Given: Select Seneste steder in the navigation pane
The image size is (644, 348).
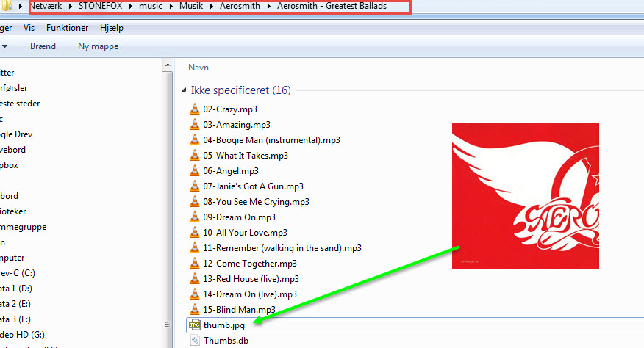Looking at the screenshot, I should coord(20,104).
